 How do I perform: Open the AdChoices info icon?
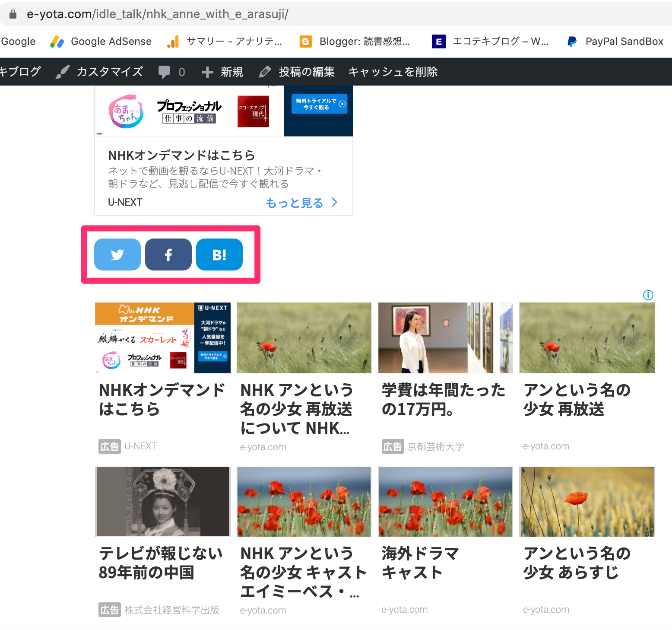point(648,295)
